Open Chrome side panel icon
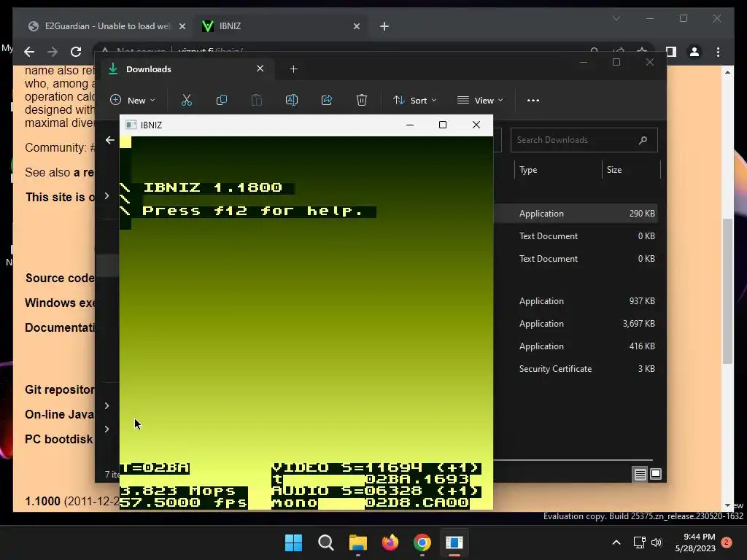The image size is (747, 560). pyautogui.click(x=671, y=52)
